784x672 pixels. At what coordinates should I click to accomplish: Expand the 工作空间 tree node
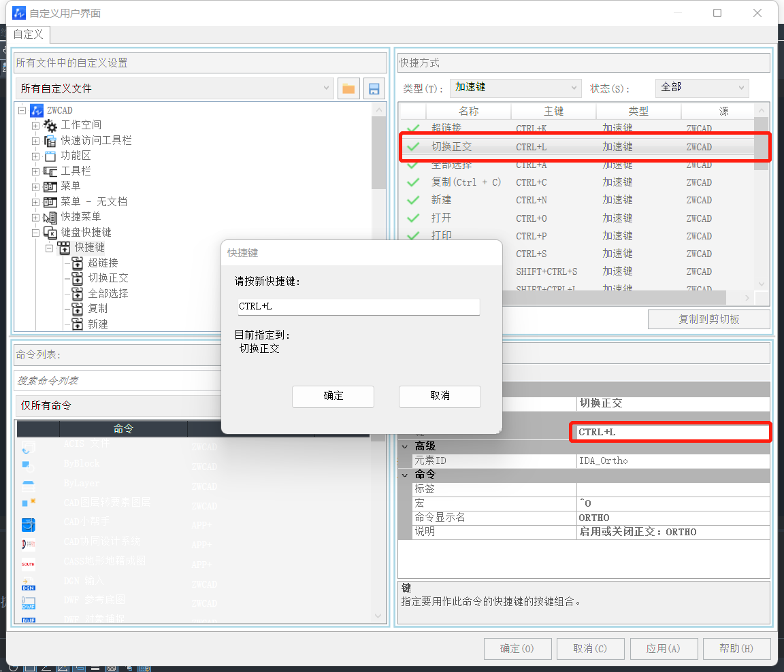pos(35,125)
